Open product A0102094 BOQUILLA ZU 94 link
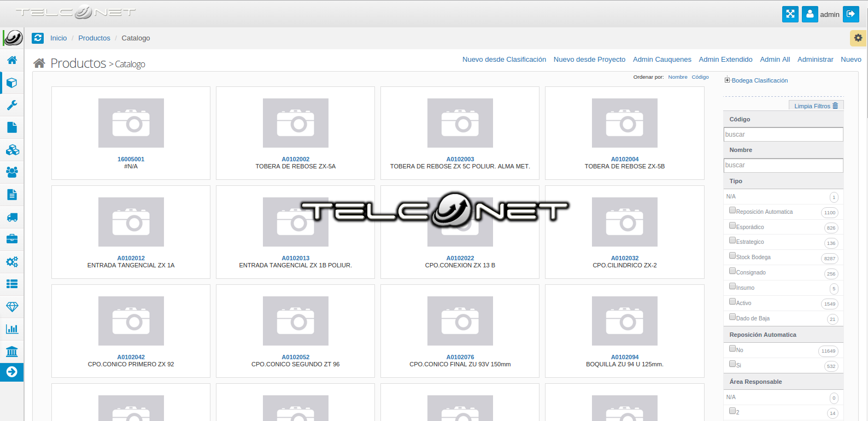868x421 pixels. click(625, 358)
